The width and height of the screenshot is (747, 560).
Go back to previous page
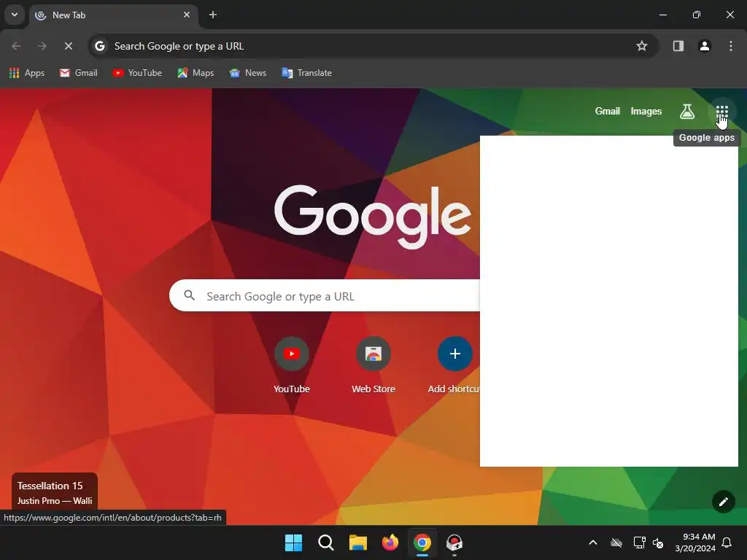pos(16,46)
